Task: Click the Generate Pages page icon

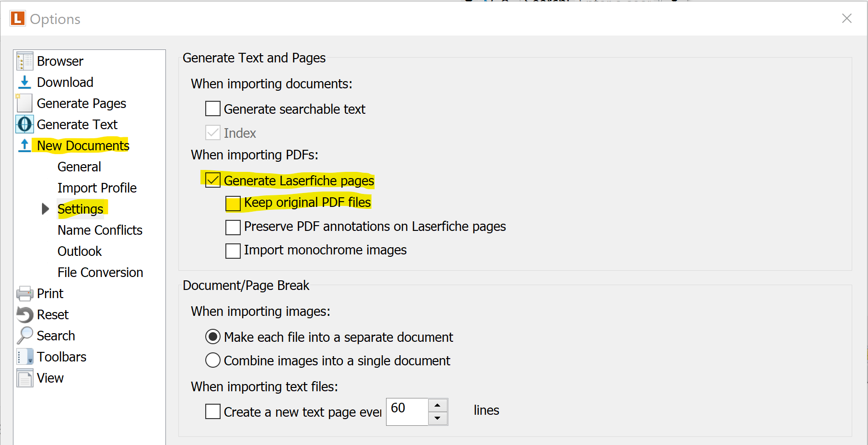Action: pos(24,103)
